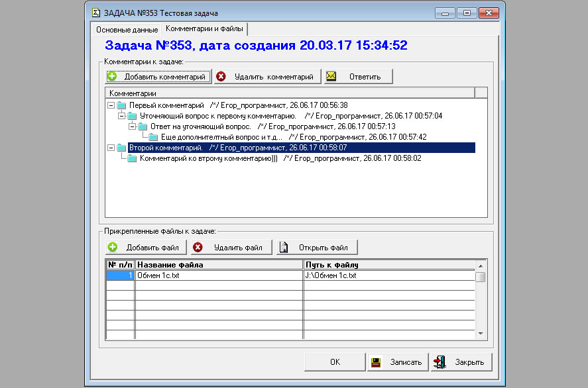Select the Комментарий ко втрому комментарию item
Viewport: 588px width, 388px height.
[x=208, y=158]
